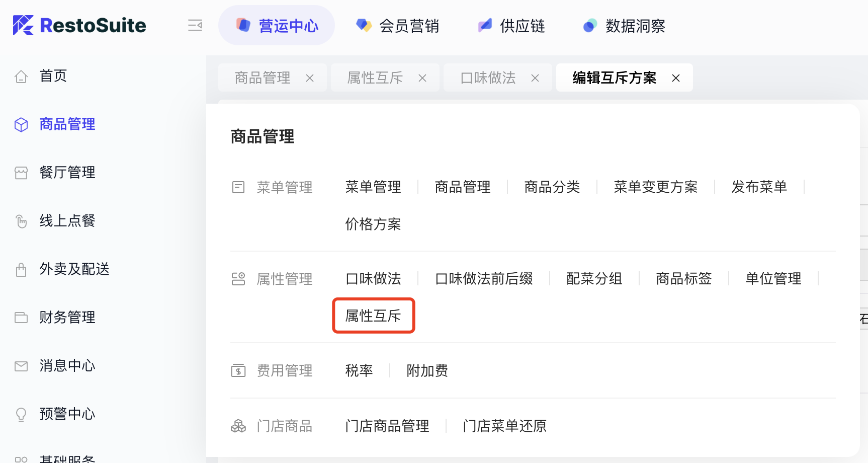The height and width of the screenshot is (463, 868).
Task: Open 商品管理 in the sidebar
Action: pyautogui.click(x=67, y=124)
